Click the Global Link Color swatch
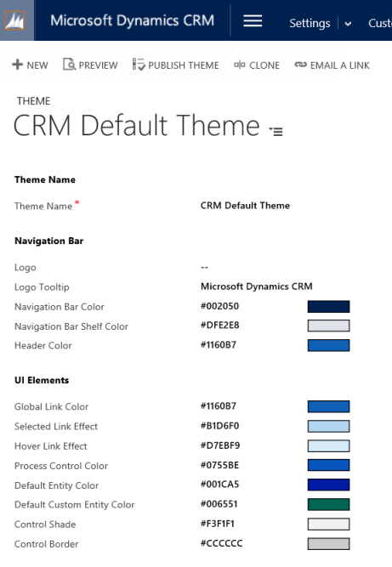 pos(328,406)
